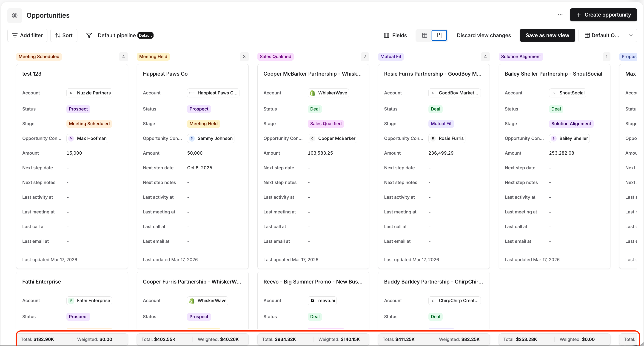This screenshot has width=644, height=346.
Task: Click the funnel filter icon
Action: pos(89,35)
